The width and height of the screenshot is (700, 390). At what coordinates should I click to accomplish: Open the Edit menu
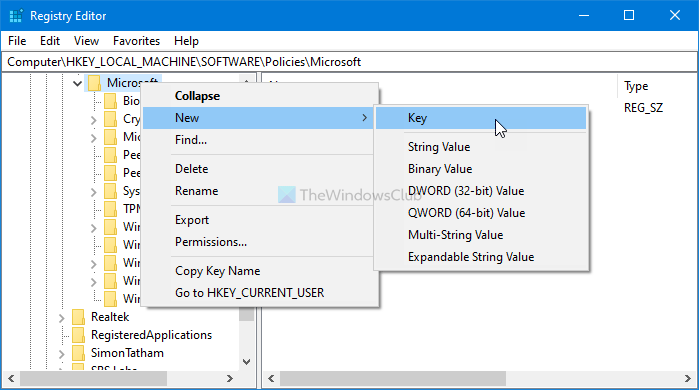click(x=50, y=41)
